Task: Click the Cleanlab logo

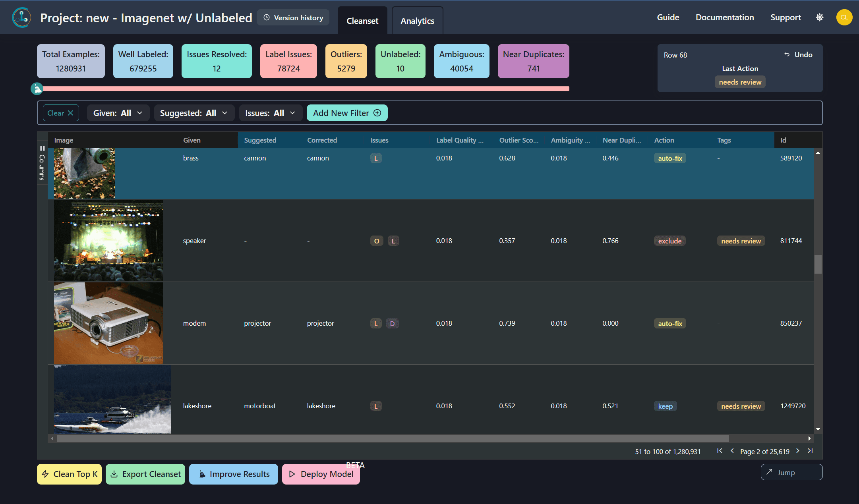Action: pyautogui.click(x=21, y=17)
